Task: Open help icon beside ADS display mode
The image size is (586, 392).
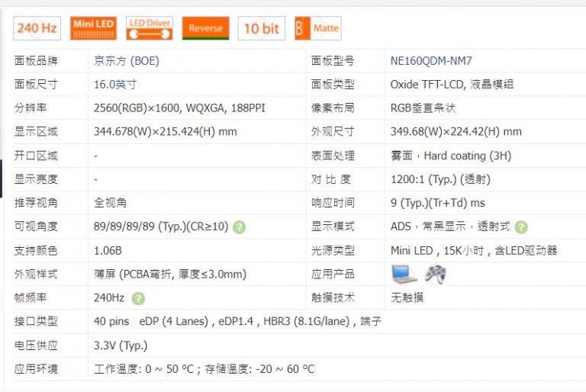Action: (521, 227)
